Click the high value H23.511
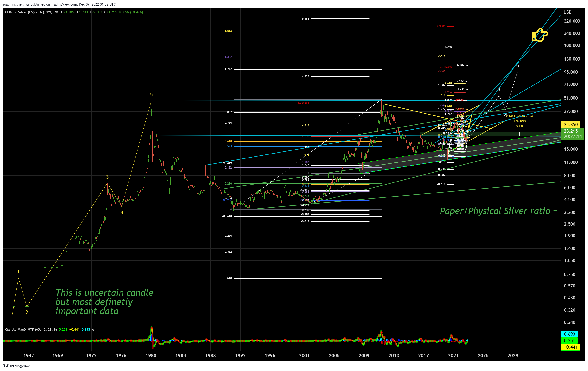 (x=82, y=12)
